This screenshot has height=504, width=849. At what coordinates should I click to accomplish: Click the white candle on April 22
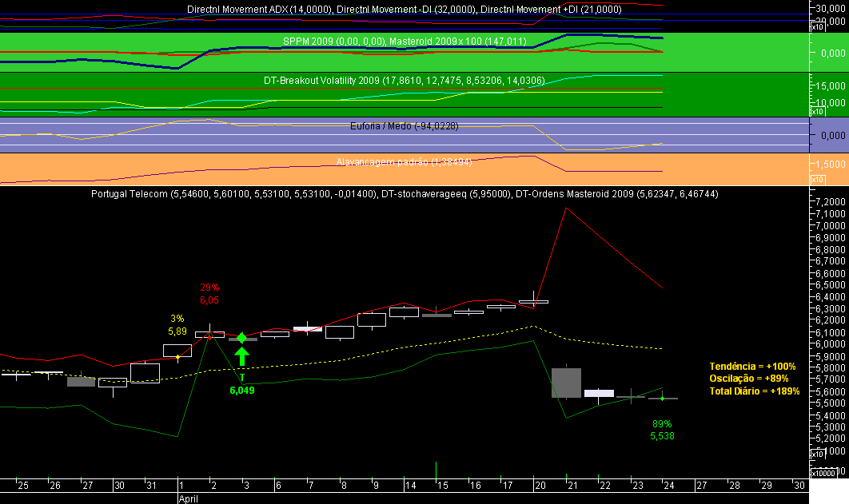[x=599, y=393]
